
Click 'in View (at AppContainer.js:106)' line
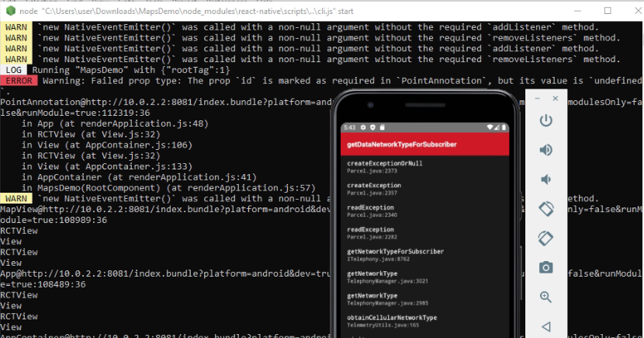pos(107,145)
